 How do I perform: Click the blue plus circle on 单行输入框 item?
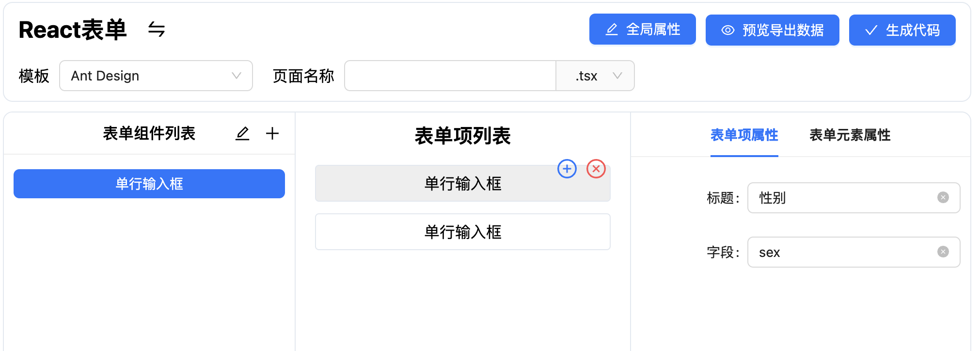coord(567,169)
